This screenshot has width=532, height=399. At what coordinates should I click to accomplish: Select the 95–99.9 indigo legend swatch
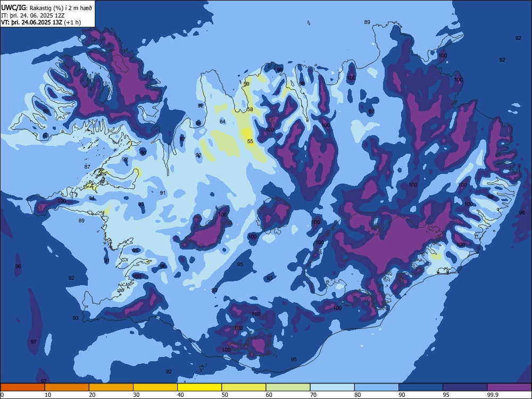point(465,387)
